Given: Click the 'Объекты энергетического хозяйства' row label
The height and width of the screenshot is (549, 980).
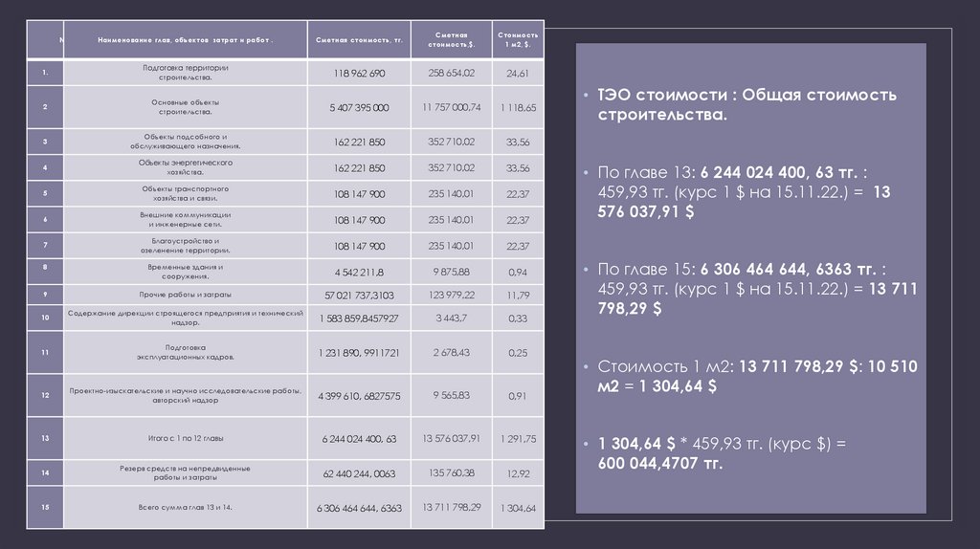Looking at the screenshot, I should [185, 167].
